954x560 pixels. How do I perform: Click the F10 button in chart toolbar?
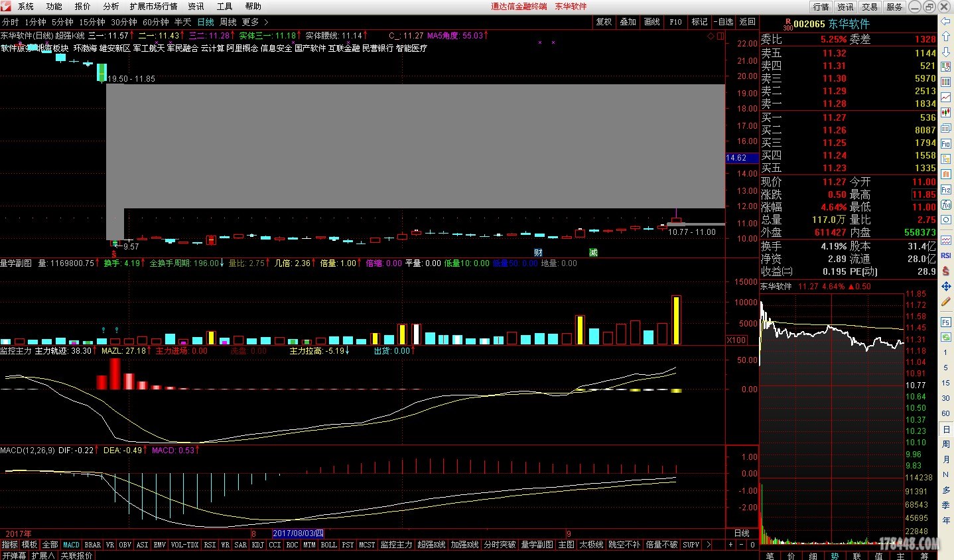[x=675, y=22]
